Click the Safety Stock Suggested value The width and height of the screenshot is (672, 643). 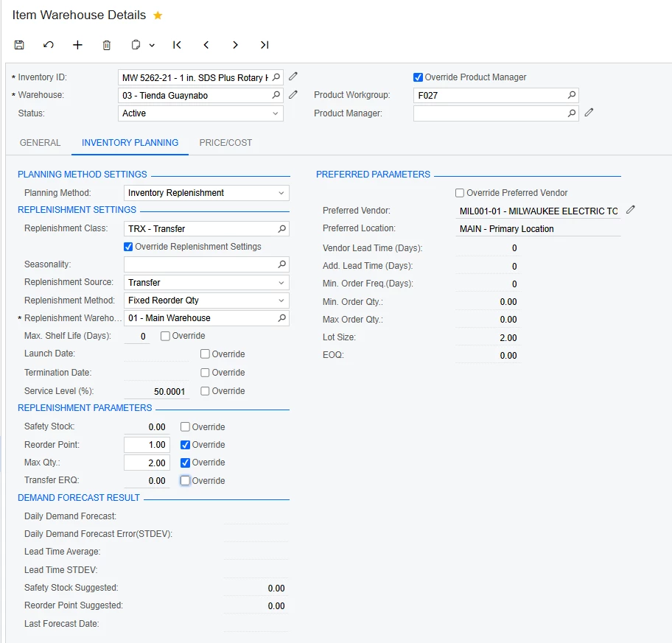[276, 588]
